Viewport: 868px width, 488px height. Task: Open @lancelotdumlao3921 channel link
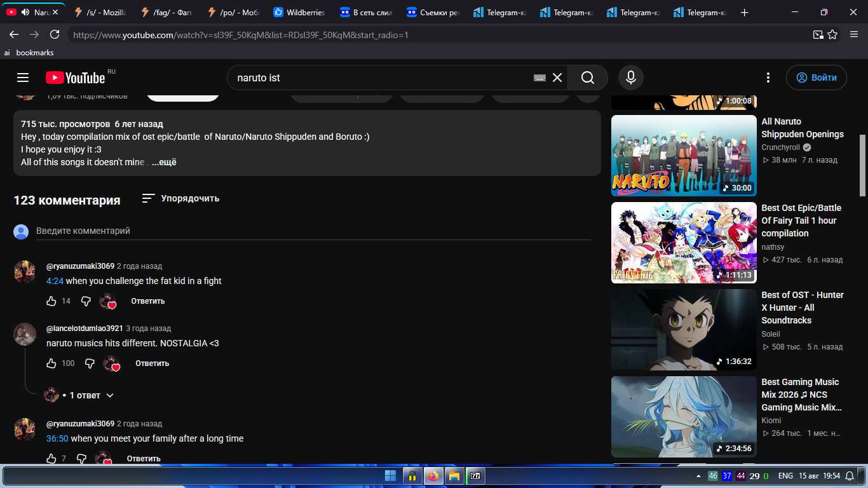(x=85, y=329)
